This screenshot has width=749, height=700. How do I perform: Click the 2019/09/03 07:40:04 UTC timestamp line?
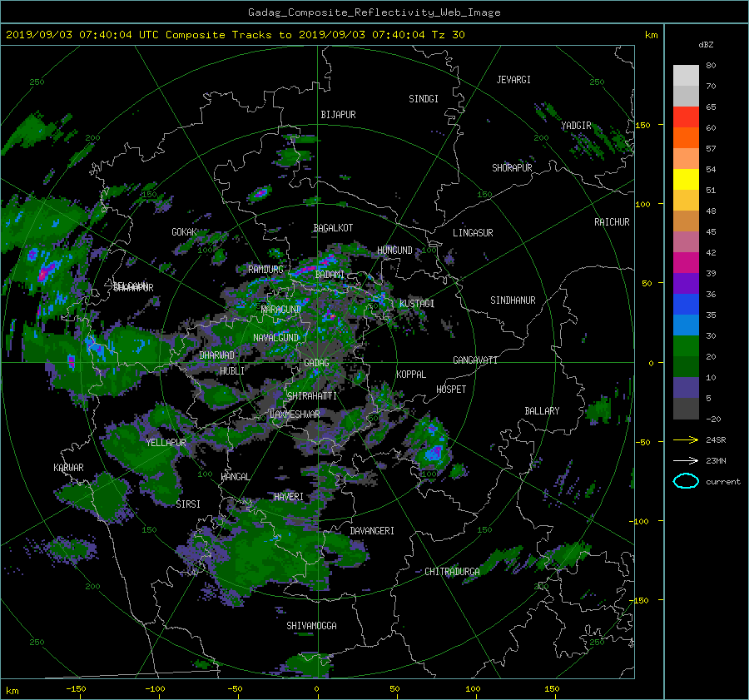235,35
